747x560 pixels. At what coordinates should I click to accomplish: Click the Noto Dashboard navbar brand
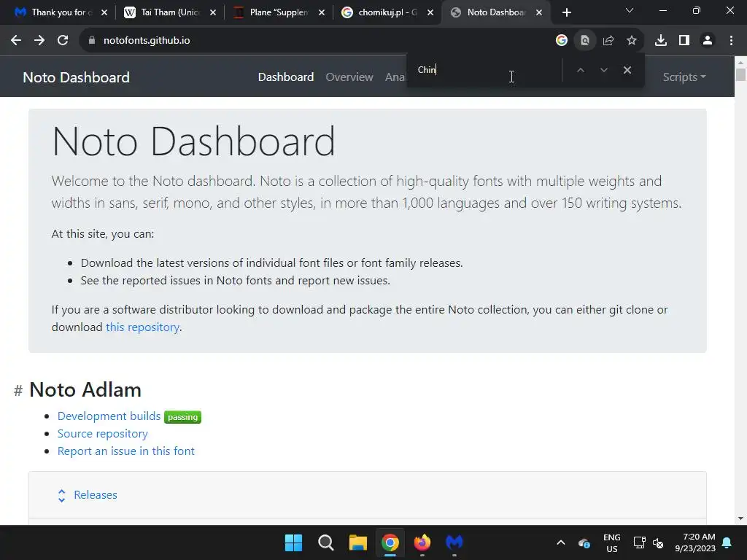(76, 77)
